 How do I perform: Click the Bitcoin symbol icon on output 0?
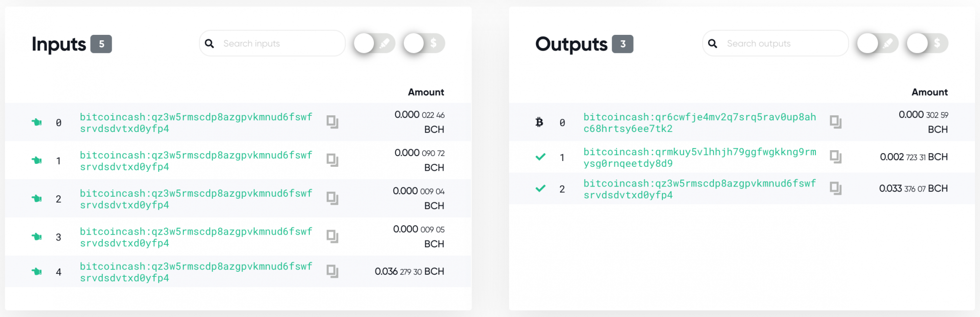pyautogui.click(x=539, y=122)
